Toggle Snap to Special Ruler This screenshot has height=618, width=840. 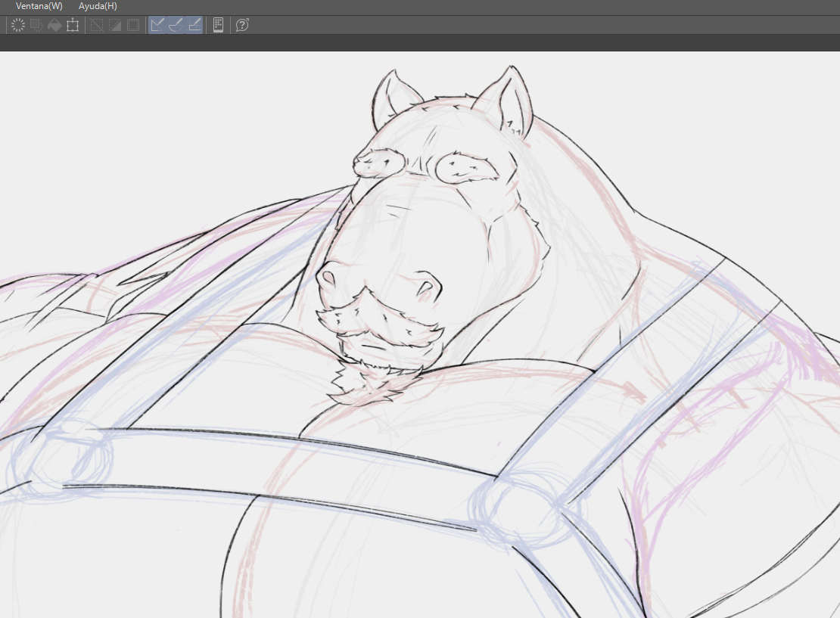click(176, 25)
